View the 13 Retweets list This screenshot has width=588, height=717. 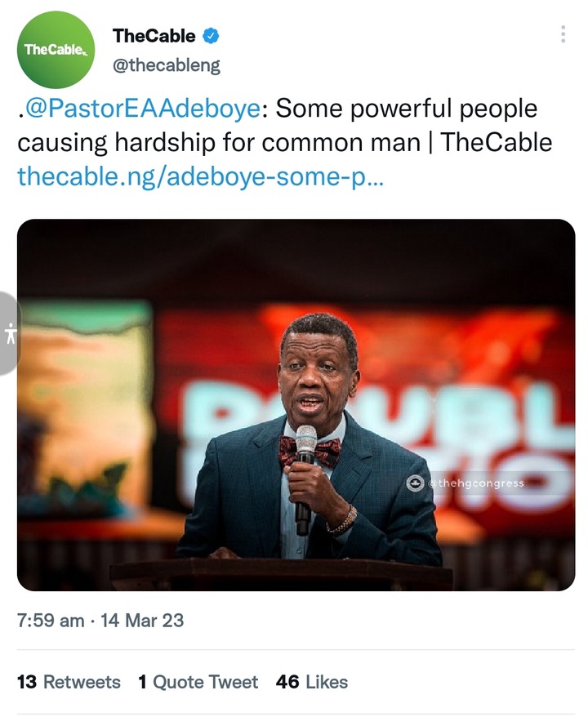[x=69, y=682]
